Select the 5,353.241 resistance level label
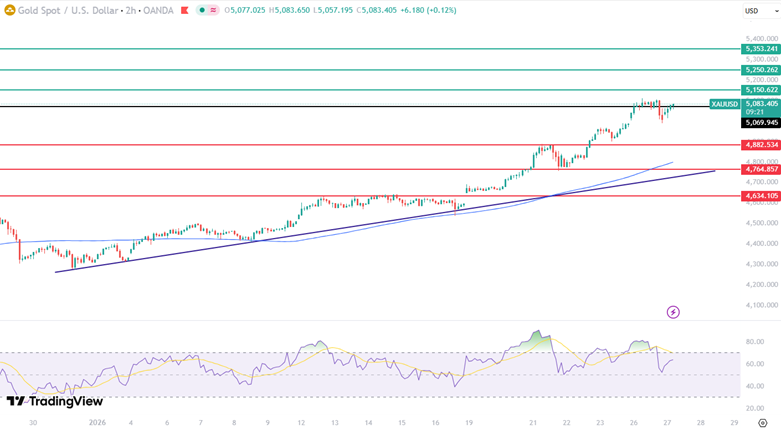 (x=760, y=49)
